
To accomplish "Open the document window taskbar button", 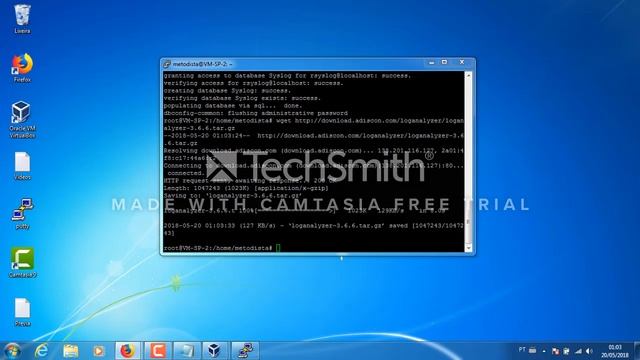I will tap(187, 351).
